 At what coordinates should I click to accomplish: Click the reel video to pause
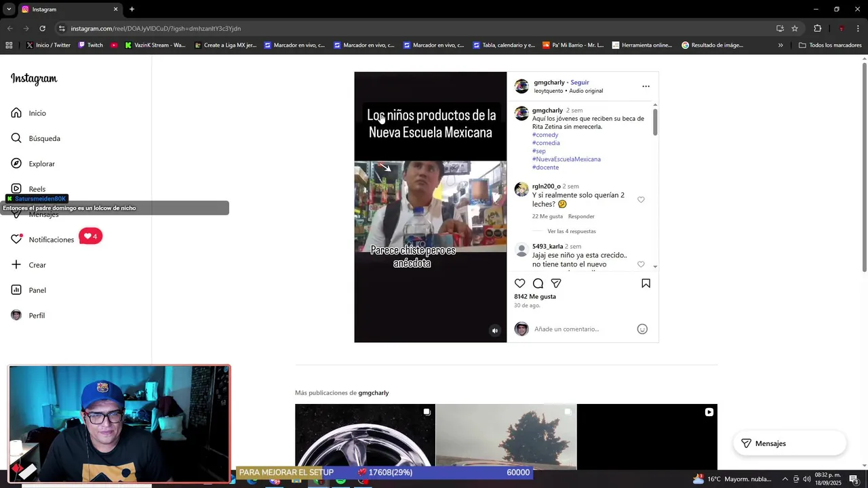click(x=431, y=207)
